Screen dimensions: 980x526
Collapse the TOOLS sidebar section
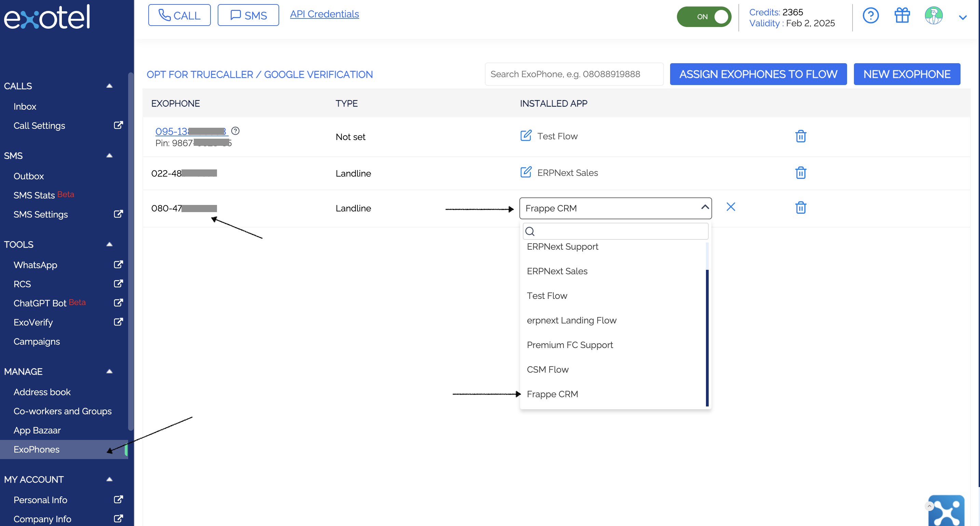[109, 245]
